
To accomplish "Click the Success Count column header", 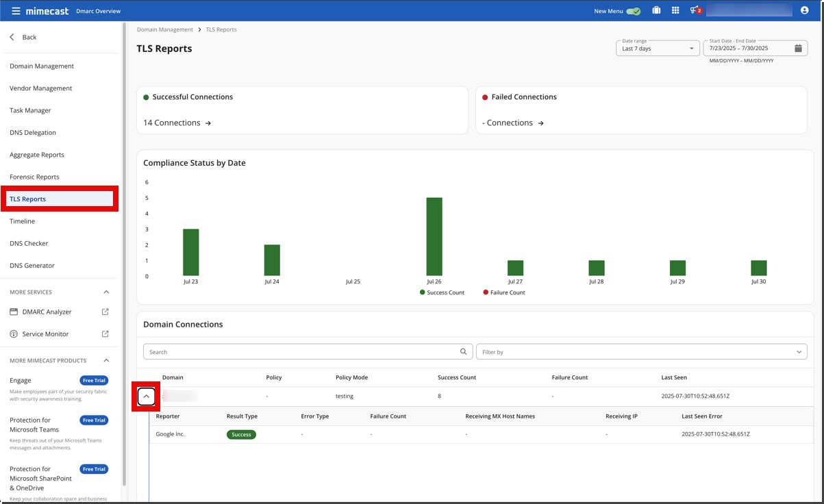I will point(457,378).
